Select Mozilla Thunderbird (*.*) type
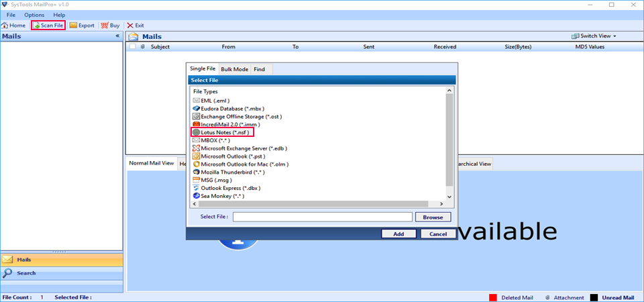This screenshot has width=644, height=302. tap(229, 172)
